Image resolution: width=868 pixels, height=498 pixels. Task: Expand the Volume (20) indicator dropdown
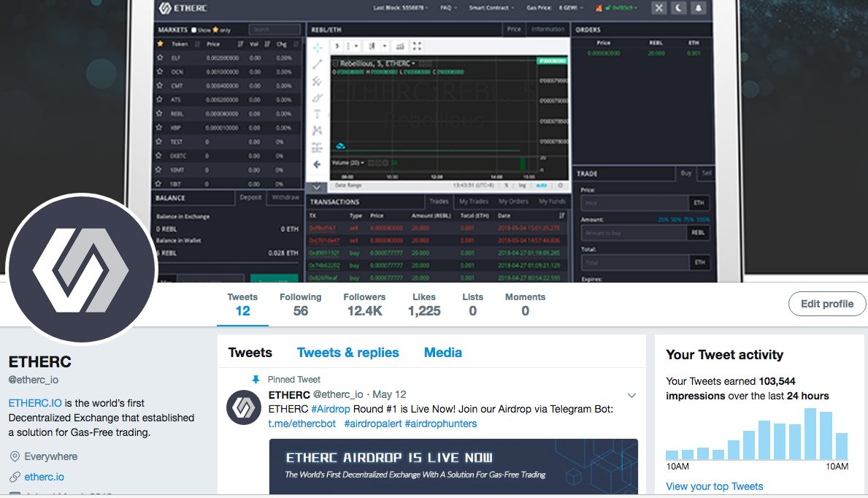[x=362, y=163]
